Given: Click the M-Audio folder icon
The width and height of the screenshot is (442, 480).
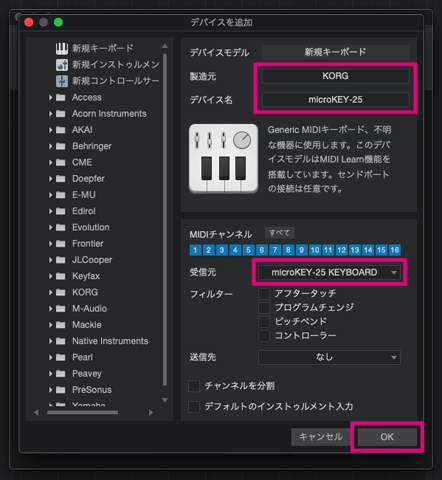Looking at the screenshot, I should tap(60, 309).
